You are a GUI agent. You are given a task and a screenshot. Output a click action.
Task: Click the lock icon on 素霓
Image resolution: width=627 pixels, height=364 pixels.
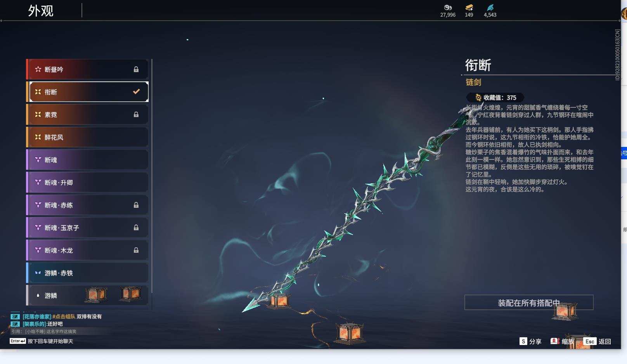[136, 114]
